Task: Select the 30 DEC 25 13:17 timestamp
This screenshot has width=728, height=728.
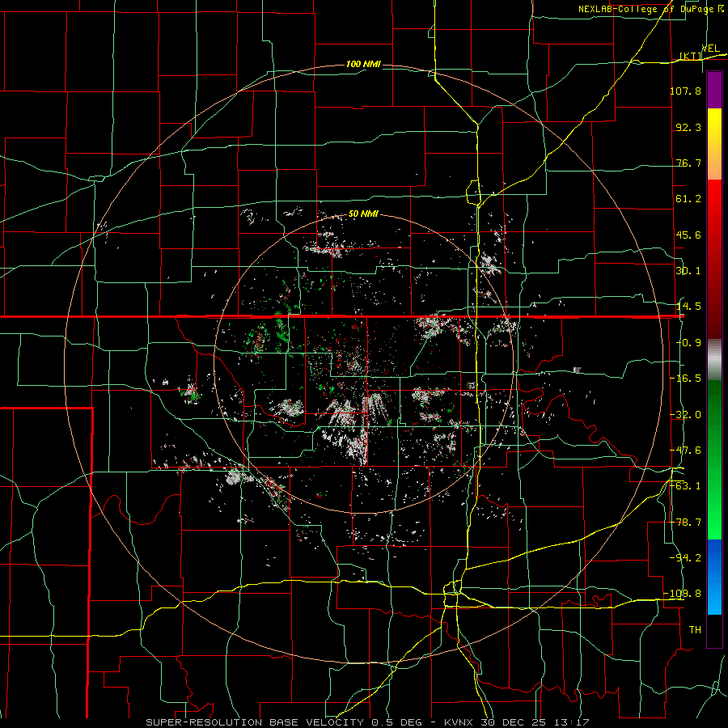Action: 535,722
